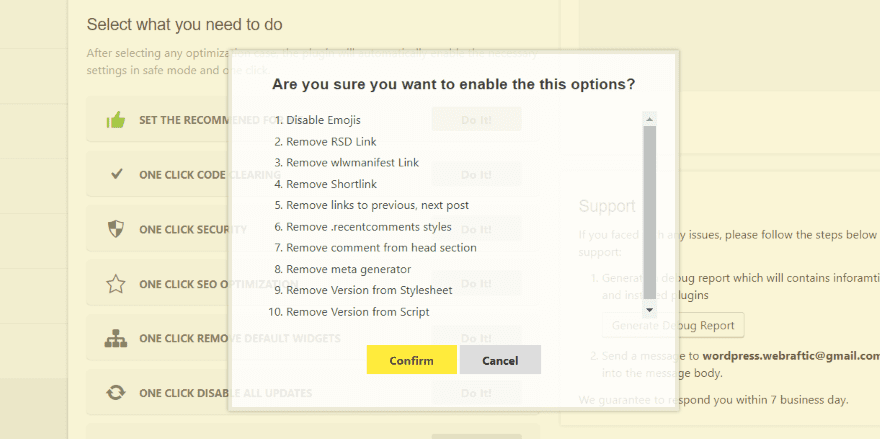The height and width of the screenshot is (439, 880).
Task: Click the options list scrollbar thumb
Action: click(649, 212)
